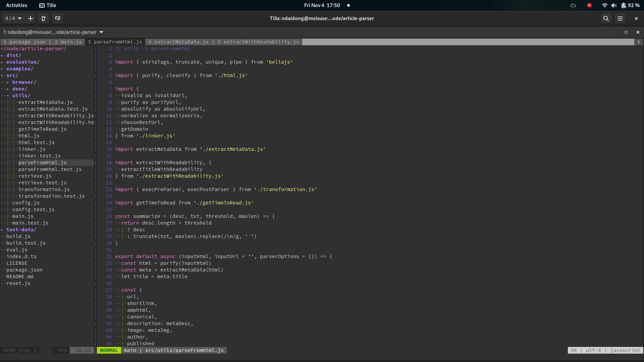Open the Tilix hamburger menu
The height and width of the screenshot is (362, 644).
tap(620, 18)
